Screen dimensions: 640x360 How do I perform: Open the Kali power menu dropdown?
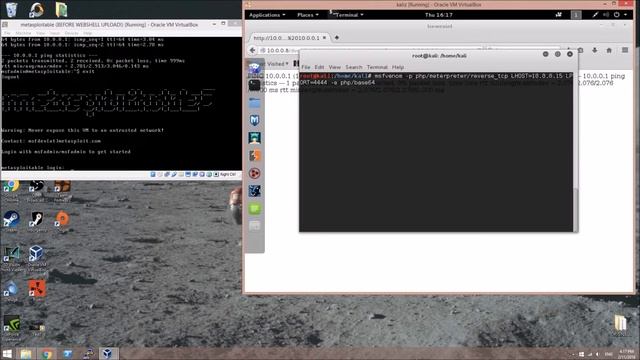click(620, 15)
